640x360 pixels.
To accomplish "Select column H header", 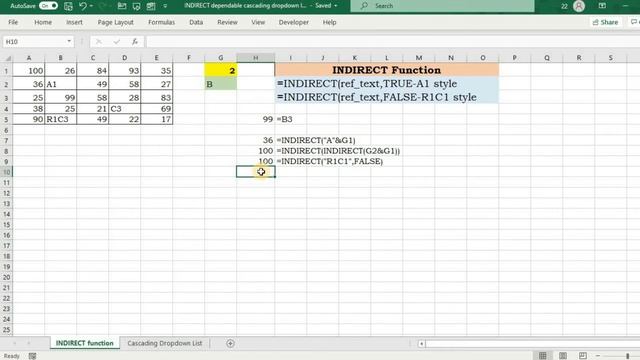I will 256,58.
